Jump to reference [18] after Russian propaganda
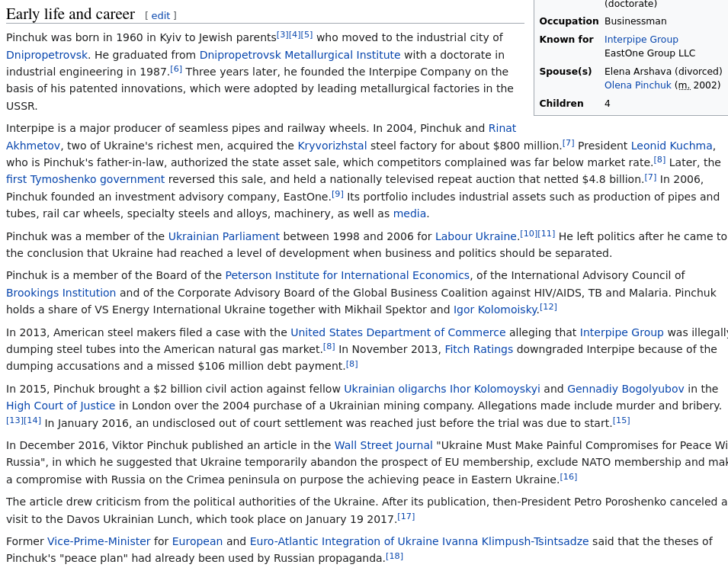Viewport: 728px width, 571px height. [x=395, y=556]
